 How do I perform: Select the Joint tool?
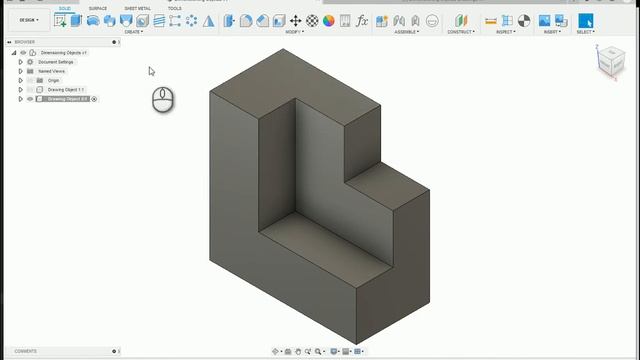point(399,20)
